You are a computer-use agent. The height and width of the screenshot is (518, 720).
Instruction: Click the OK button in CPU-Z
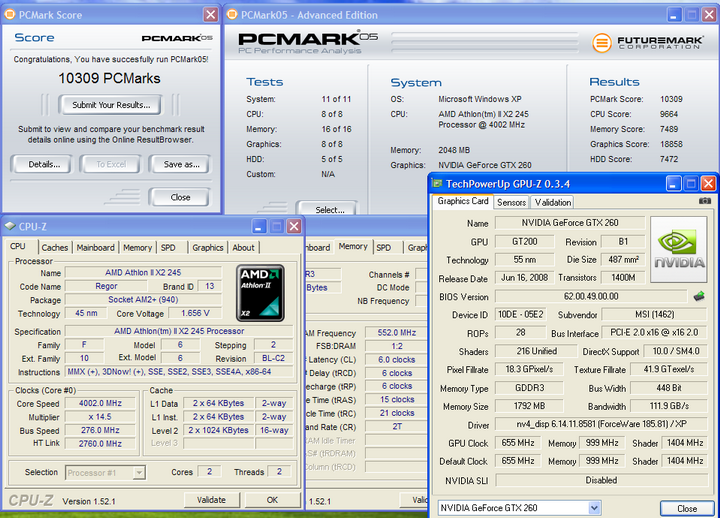point(272,500)
